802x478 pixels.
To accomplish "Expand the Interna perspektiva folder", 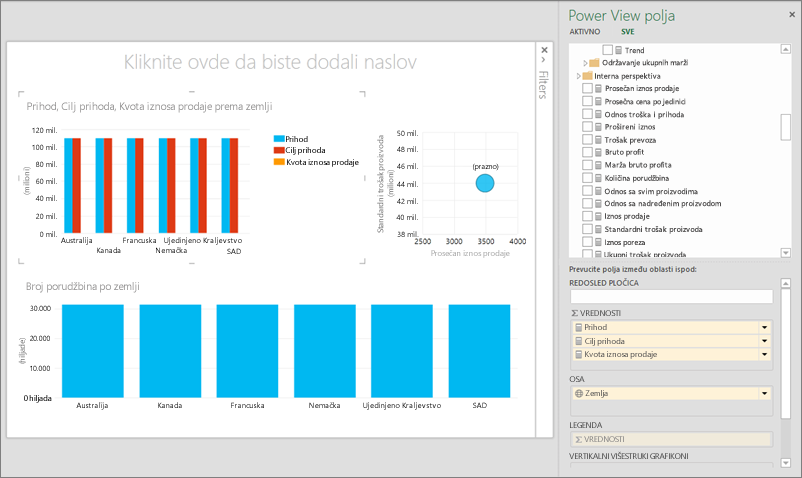I will [x=578, y=76].
